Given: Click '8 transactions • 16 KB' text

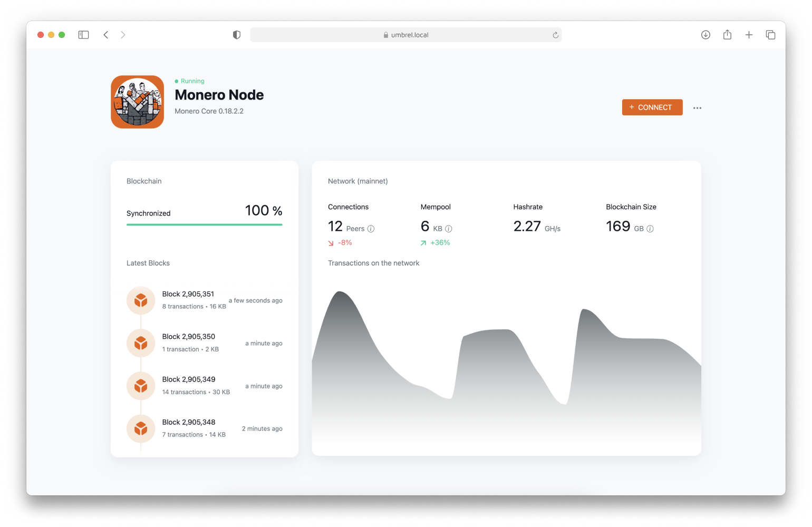Looking at the screenshot, I should click(194, 307).
